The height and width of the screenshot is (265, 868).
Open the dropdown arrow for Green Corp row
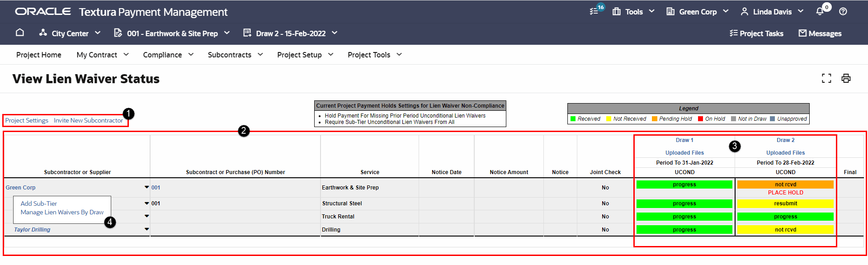(x=146, y=187)
